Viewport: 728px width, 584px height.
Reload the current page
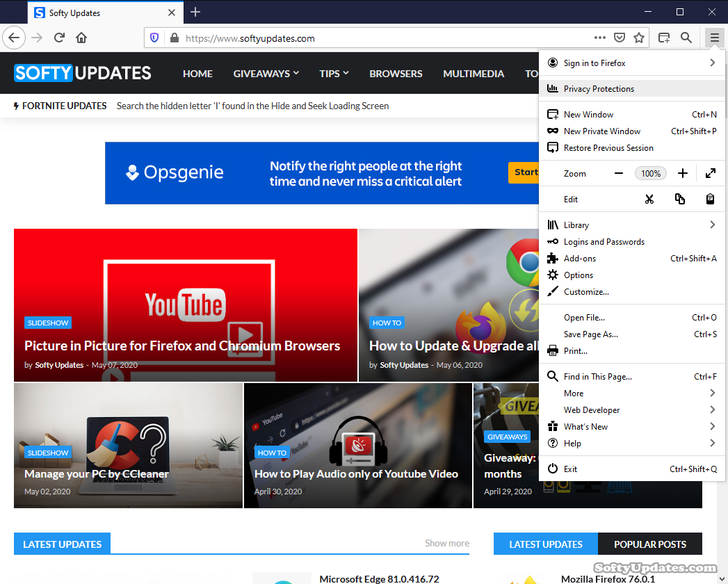click(x=59, y=38)
